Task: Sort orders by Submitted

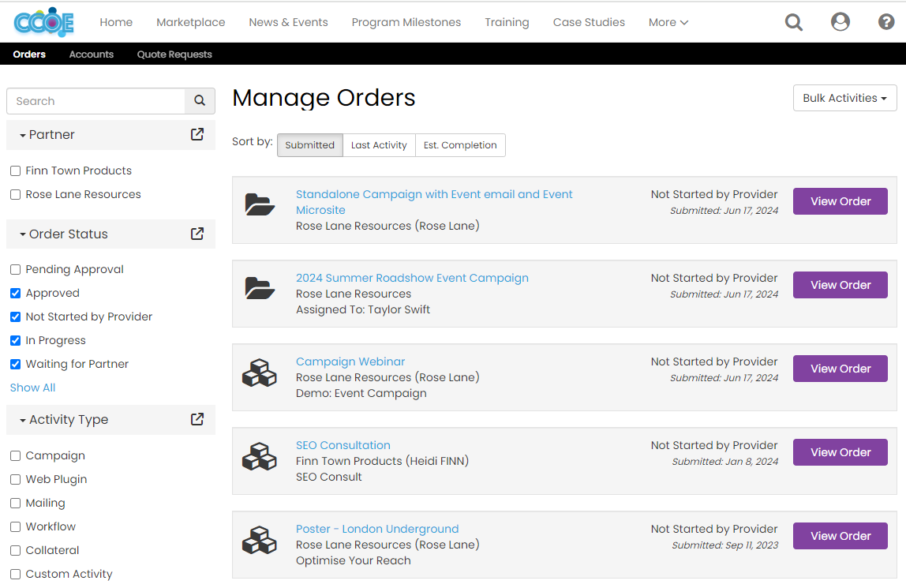Action: pyautogui.click(x=309, y=145)
